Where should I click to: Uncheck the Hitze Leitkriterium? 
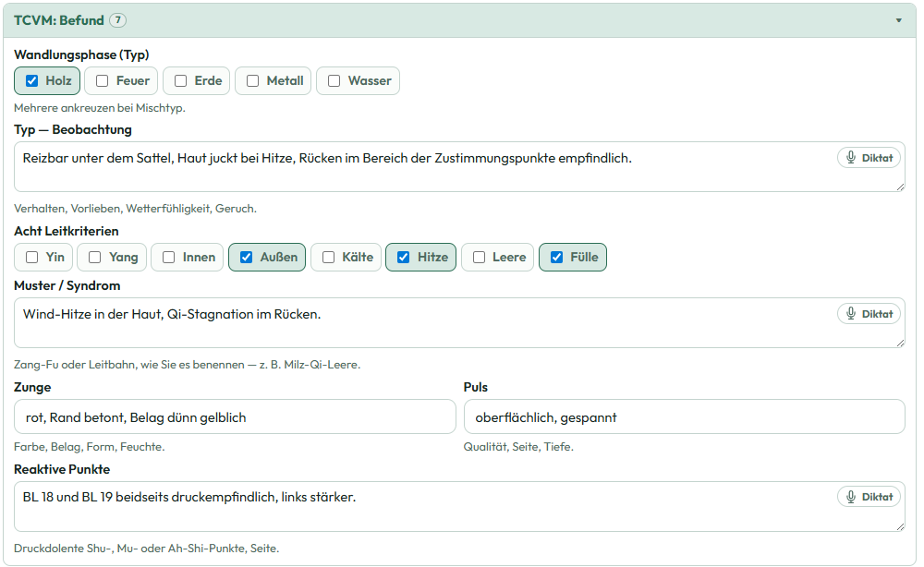(404, 258)
